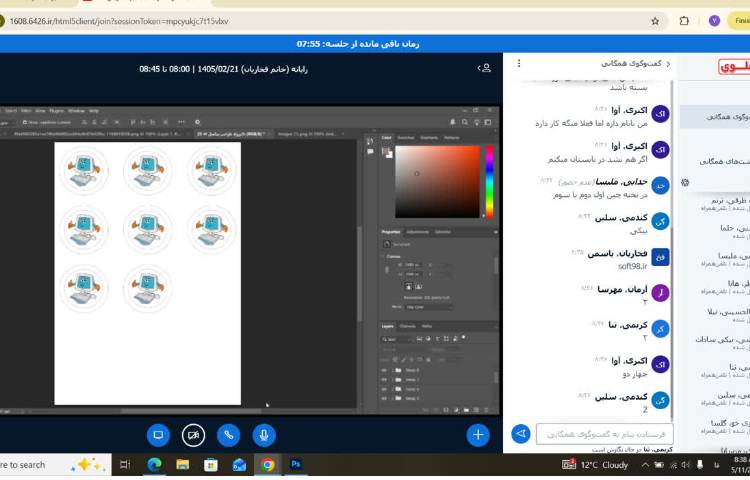Click the gear icon in Photoshop options bar
The height and width of the screenshot is (480, 750).
(x=198, y=122)
